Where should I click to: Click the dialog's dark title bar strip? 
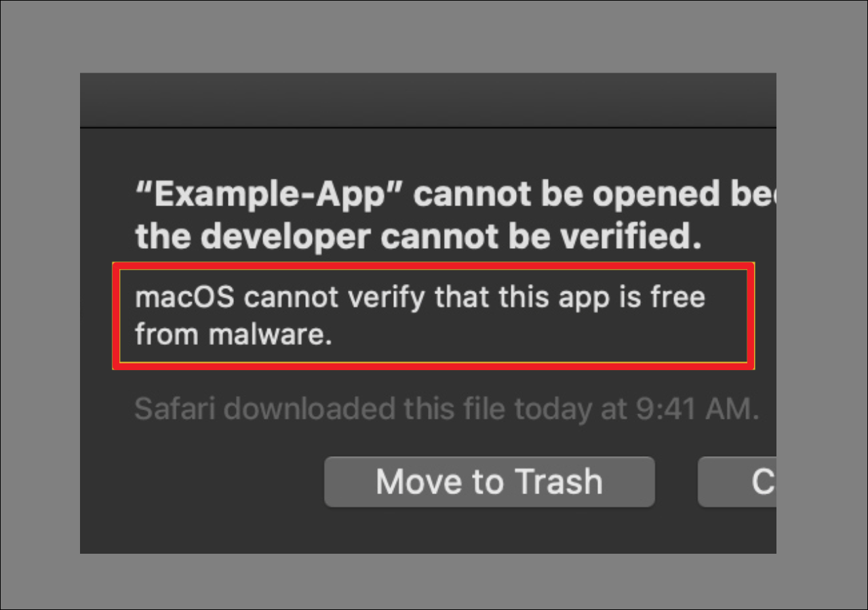tap(427, 100)
